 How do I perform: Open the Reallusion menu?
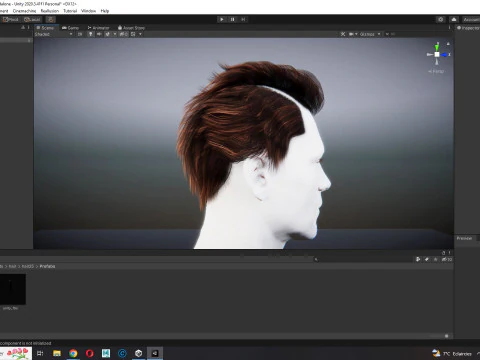50,11
